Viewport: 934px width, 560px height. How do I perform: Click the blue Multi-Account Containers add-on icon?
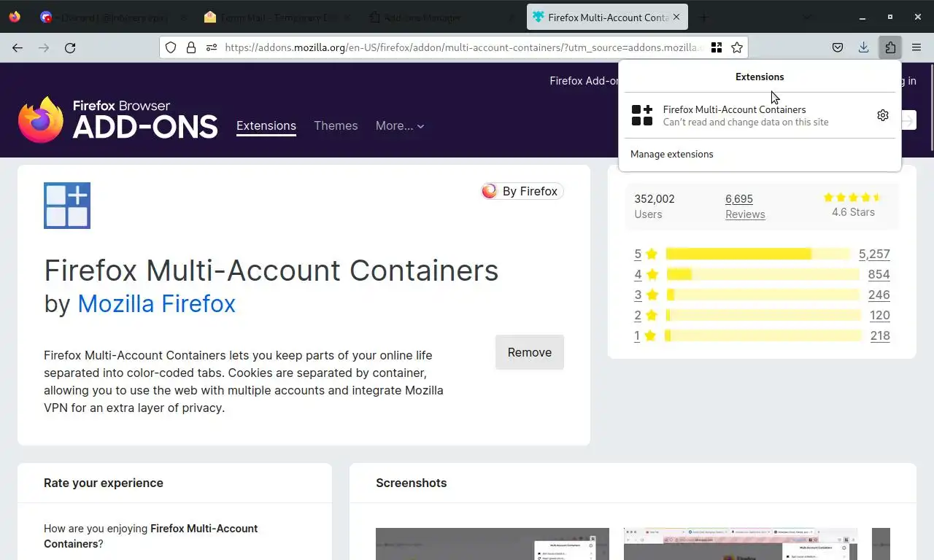click(x=67, y=206)
